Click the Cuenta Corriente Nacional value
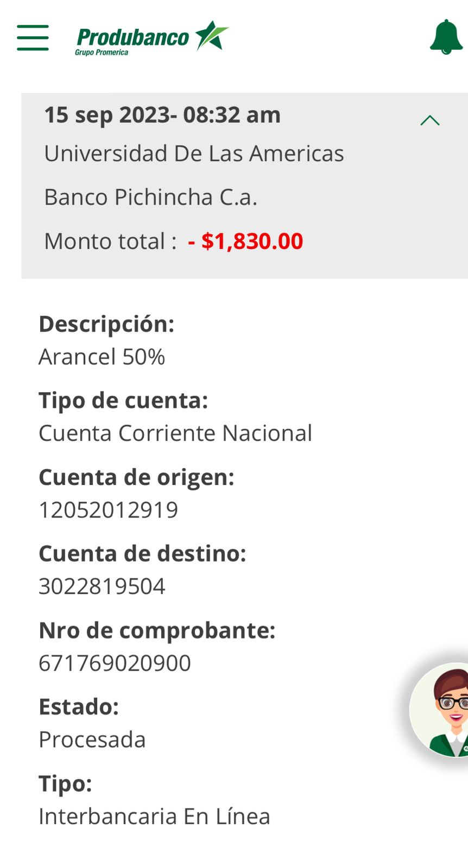The height and width of the screenshot is (868, 468). pyautogui.click(x=175, y=433)
